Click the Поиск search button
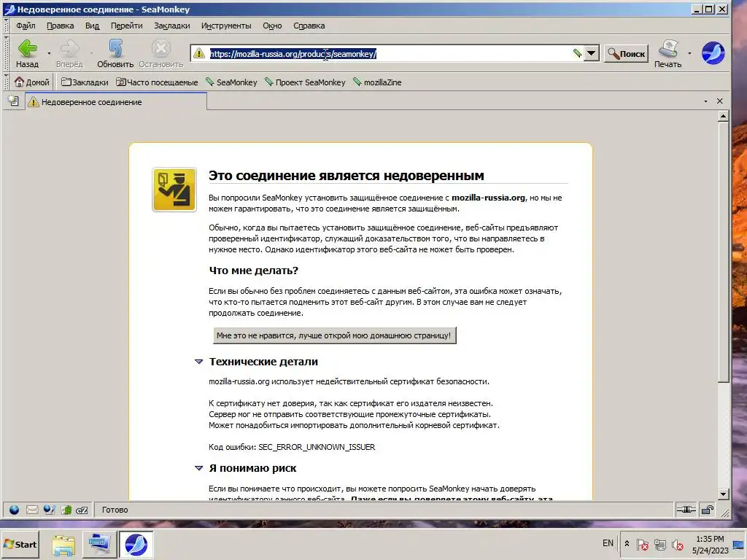The image size is (747, 560). 626,54
